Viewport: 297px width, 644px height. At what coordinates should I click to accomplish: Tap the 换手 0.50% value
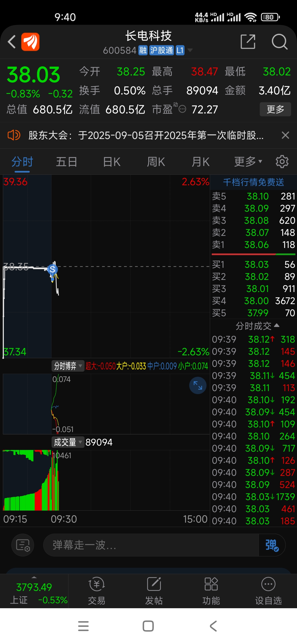[130, 91]
